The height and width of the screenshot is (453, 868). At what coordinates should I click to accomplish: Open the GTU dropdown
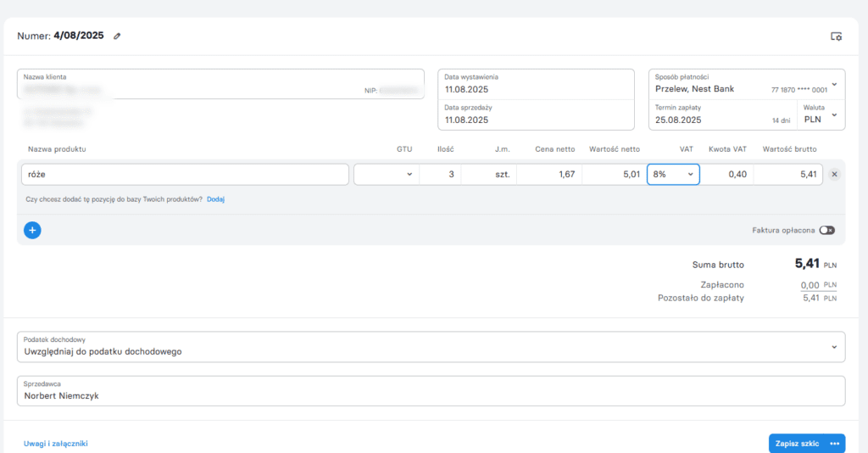point(386,175)
